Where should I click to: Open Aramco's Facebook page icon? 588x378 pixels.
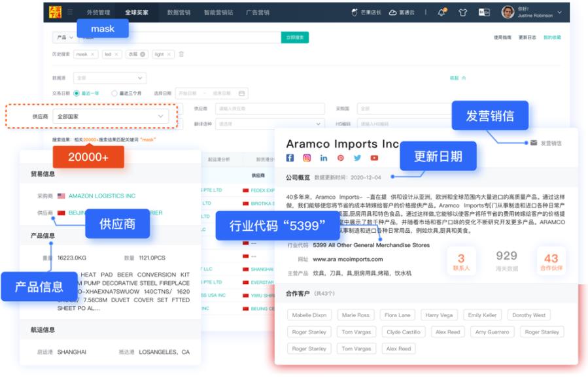pos(290,158)
